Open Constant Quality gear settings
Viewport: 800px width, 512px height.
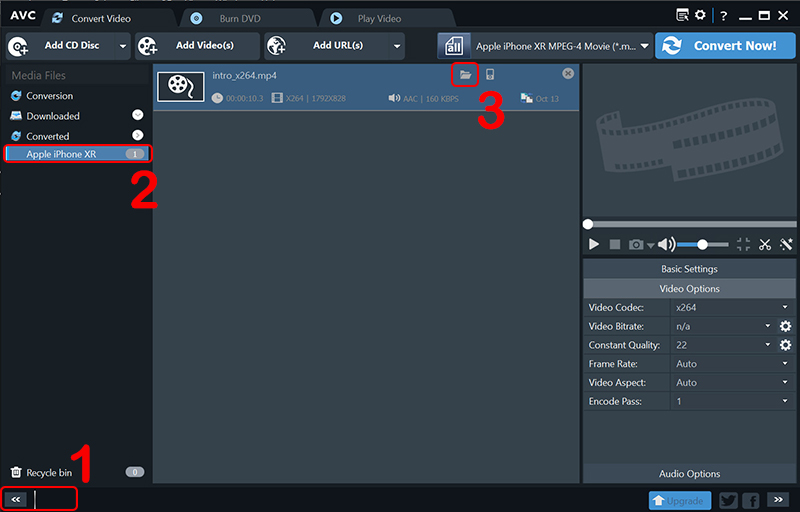786,345
